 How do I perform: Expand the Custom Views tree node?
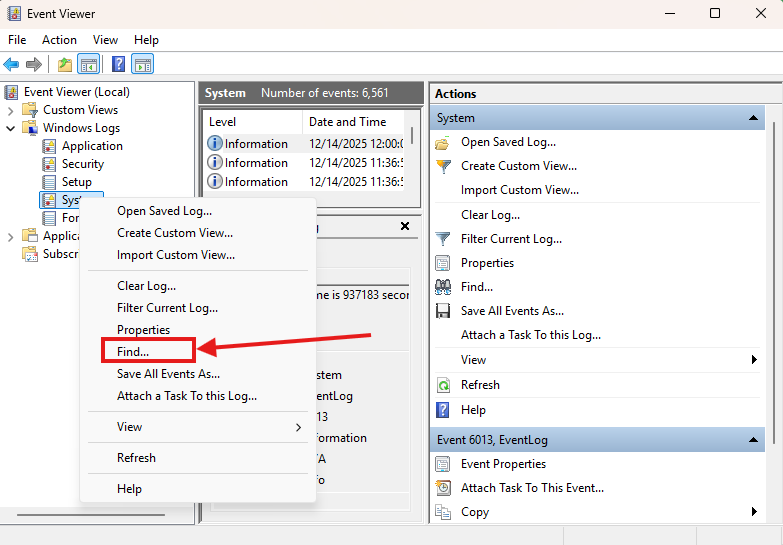point(10,110)
